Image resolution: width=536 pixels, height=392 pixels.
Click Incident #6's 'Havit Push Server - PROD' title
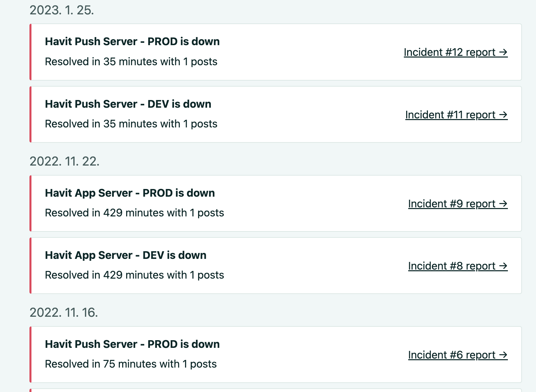click(x=132, y=344)
